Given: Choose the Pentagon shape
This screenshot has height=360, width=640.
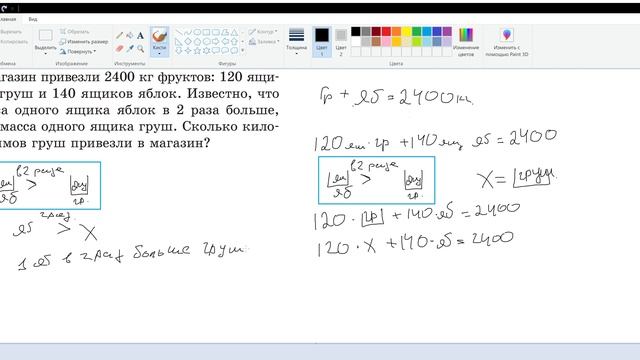Looking at the screenshot, I should (197, 42).
